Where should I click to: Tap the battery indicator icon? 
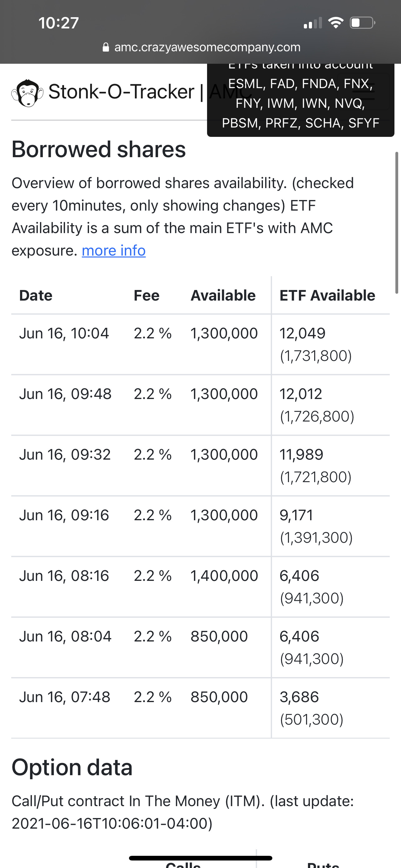click(x=362, y=23)
